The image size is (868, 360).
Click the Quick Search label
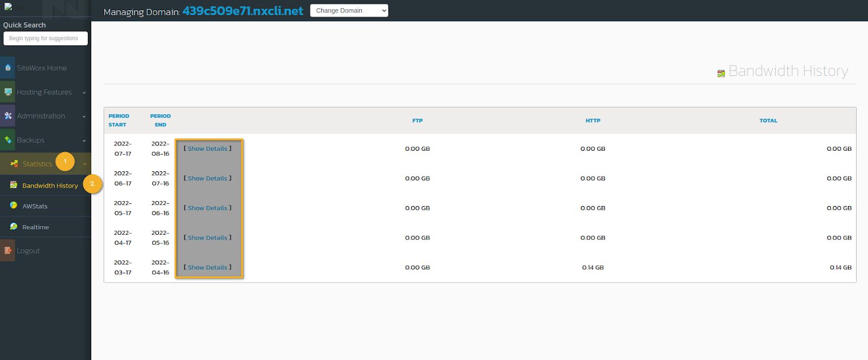[24, 25]
